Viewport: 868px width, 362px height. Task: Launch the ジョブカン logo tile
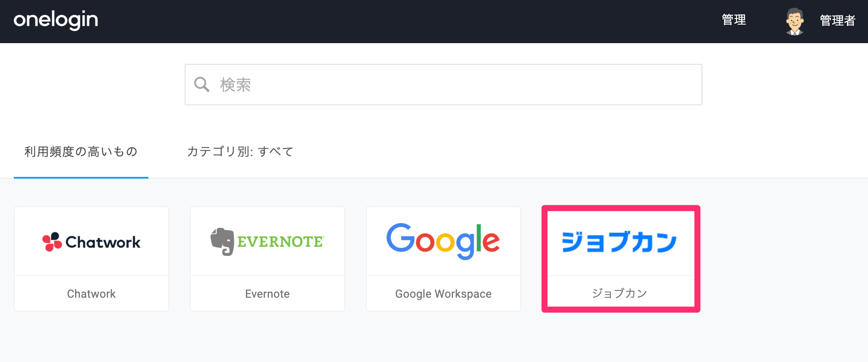tap(620, 242)
